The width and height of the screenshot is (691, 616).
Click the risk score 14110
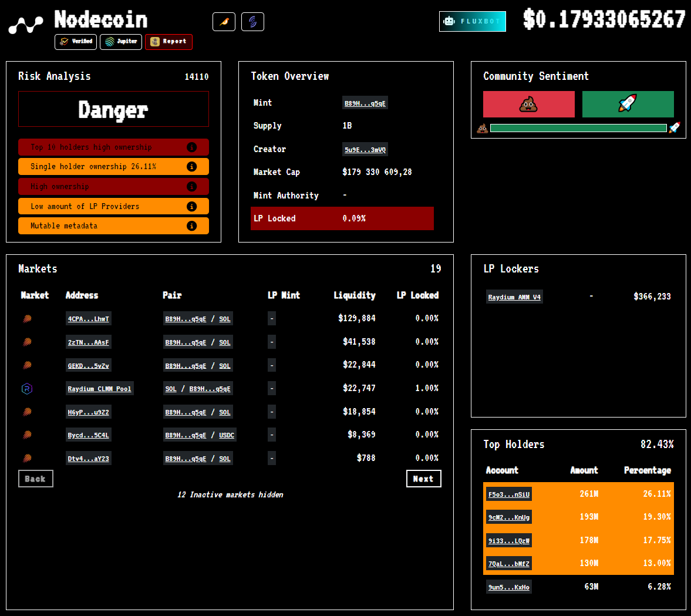[x=197, y=77]
